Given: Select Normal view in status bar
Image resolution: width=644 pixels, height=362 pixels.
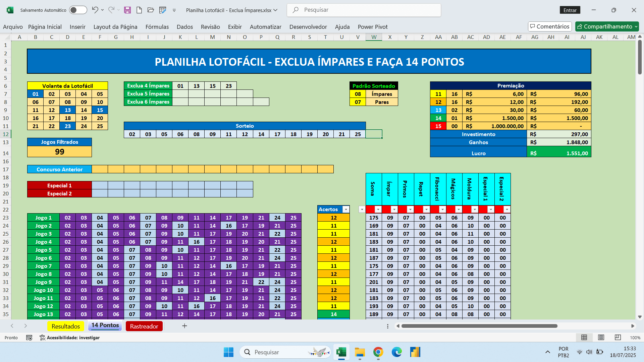Looking at the screenshot, I should [584, 338].
